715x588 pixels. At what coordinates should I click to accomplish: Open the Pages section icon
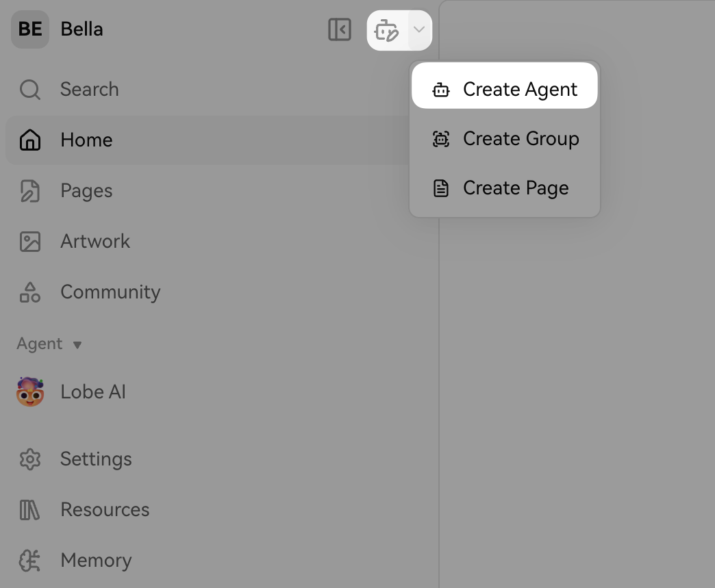pos(30,190)
